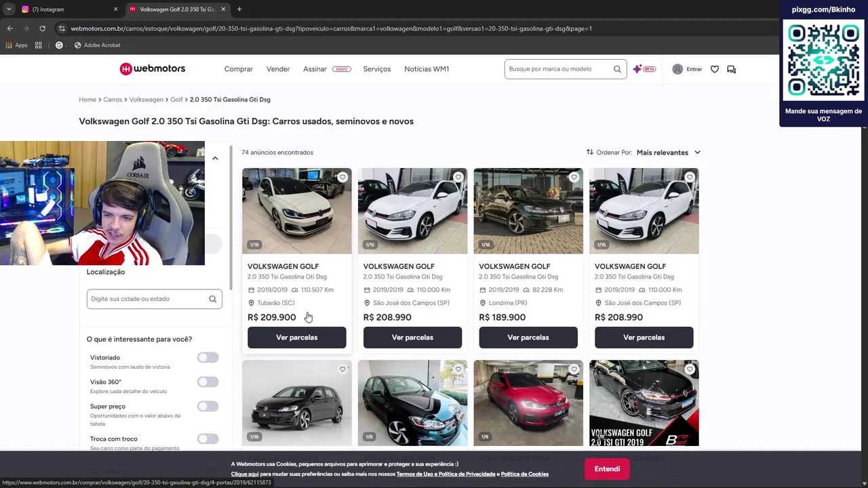868x488 pixels.
Task: Reload the page
Action: [42, 28]
